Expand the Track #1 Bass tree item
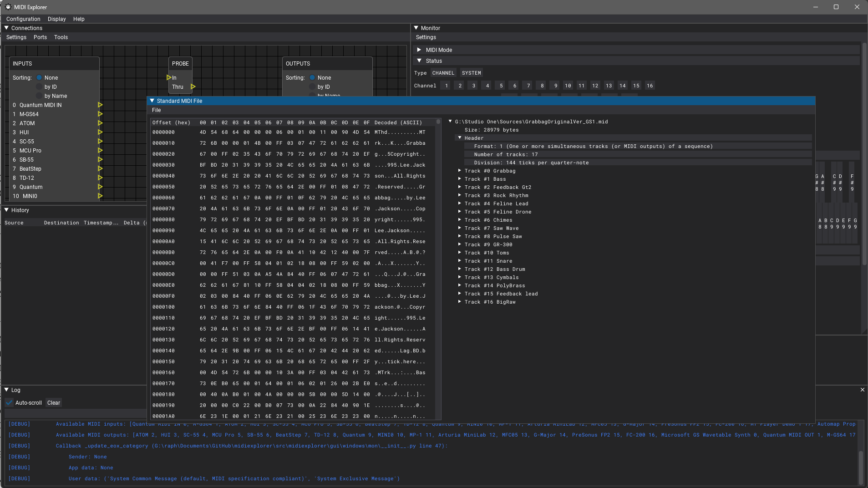Screen dimensions: 868x488 (x=460, y=179)
